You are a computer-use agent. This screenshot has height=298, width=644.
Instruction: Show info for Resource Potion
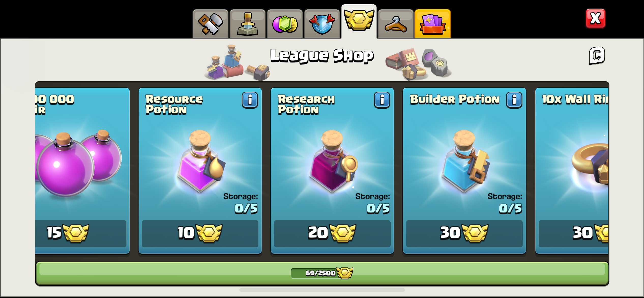click(x=250, y=100)
